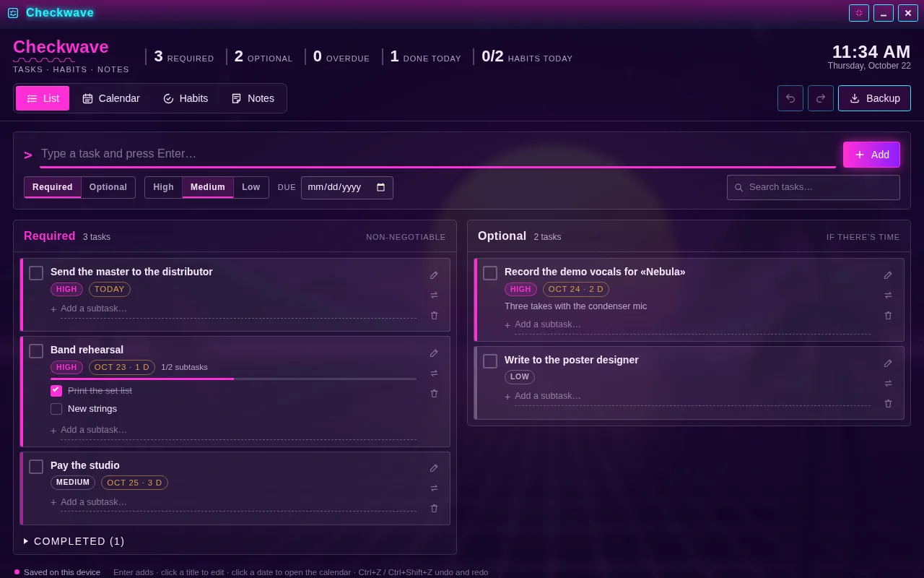Delete 'Write to the poster designer' task
Image resolution: width=924 pixels, height=578 pixels.
click(x=888, y=404)
